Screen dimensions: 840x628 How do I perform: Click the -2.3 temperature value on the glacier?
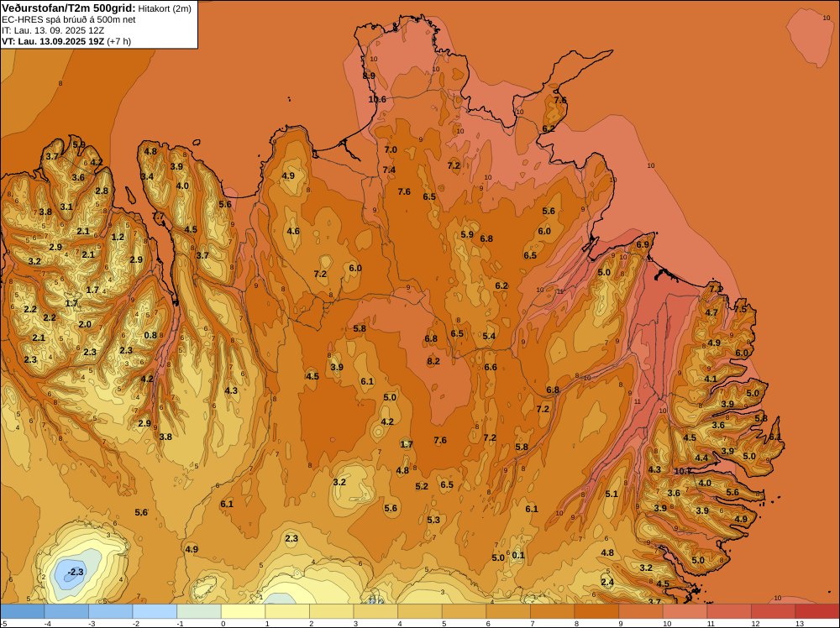(x=75, y=572)
